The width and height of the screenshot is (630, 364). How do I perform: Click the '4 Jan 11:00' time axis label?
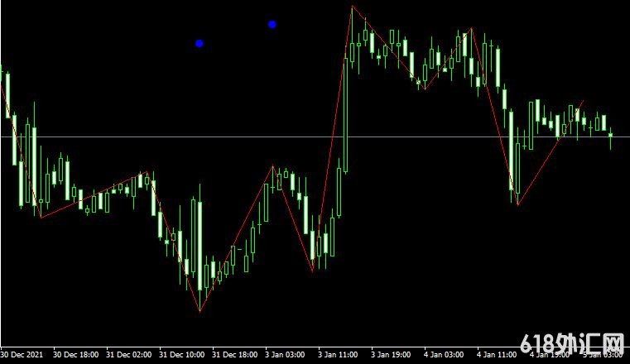point(497,355)
